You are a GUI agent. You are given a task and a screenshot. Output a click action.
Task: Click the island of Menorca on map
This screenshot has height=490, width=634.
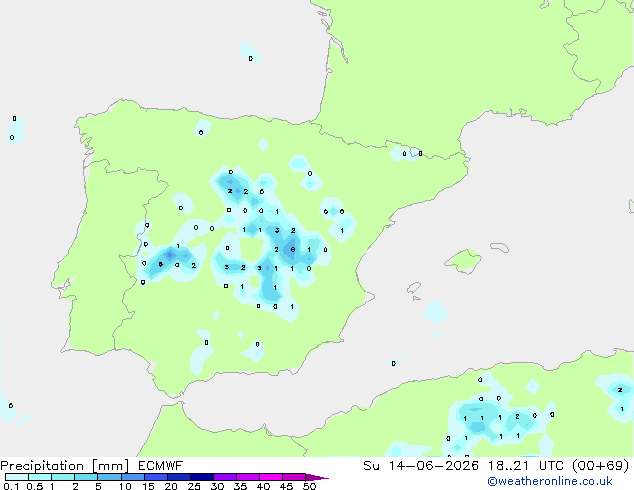tap(499, 247)
